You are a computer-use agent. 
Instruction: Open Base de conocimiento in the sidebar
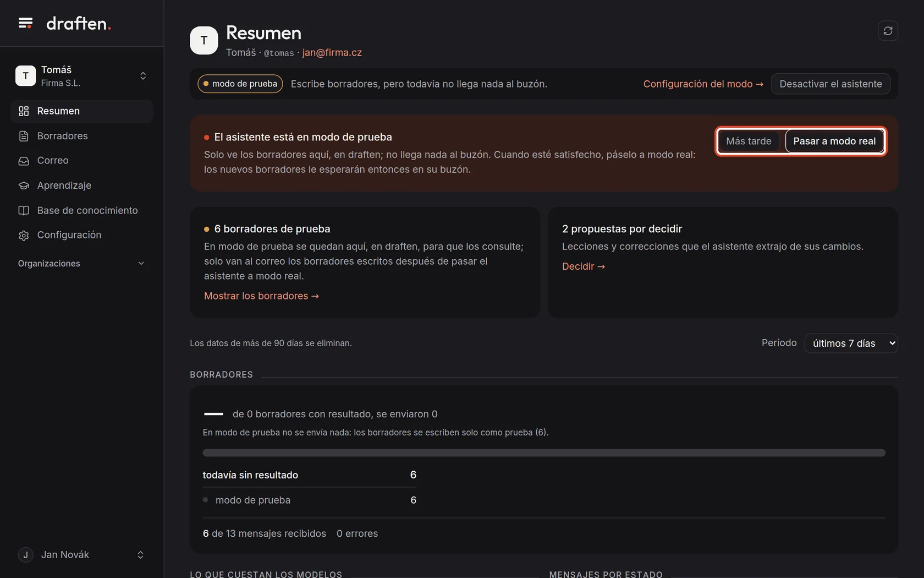(x=81, y=210)
